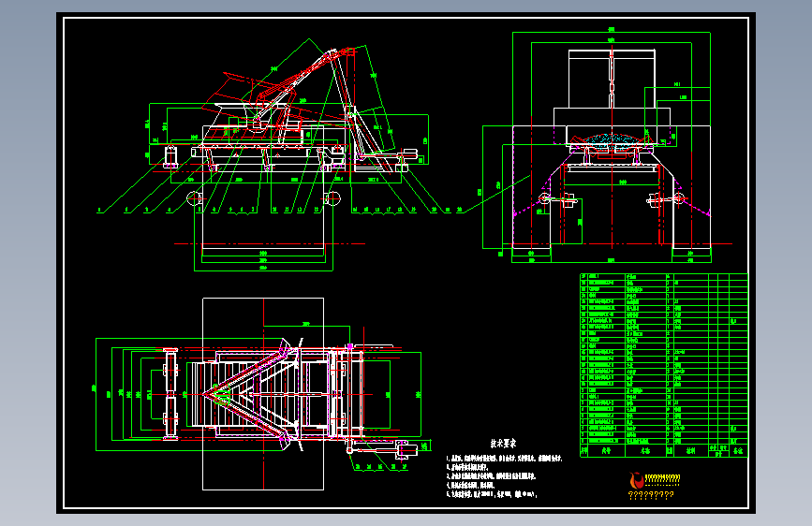Select the 技术要求 heading text

(503, 444)
